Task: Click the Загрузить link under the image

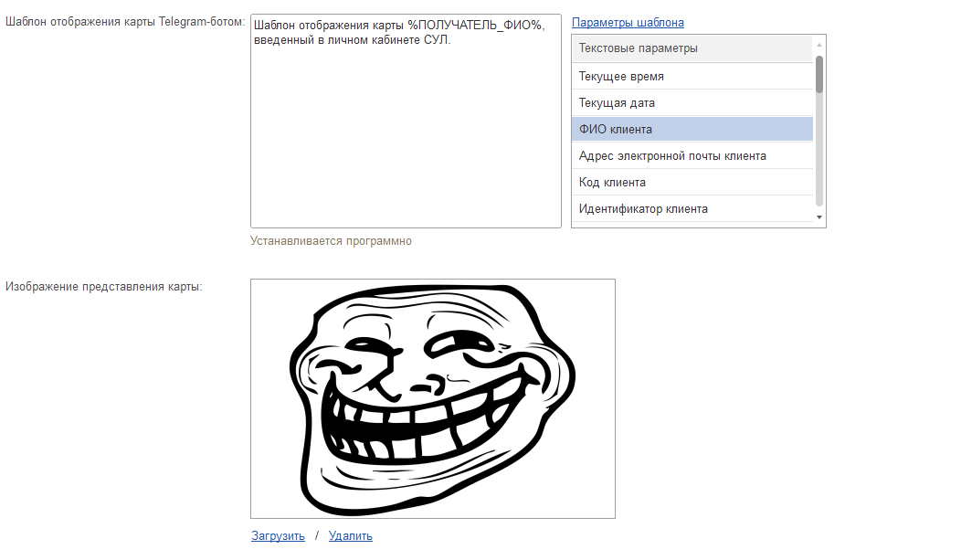Action: pos(278,535)
